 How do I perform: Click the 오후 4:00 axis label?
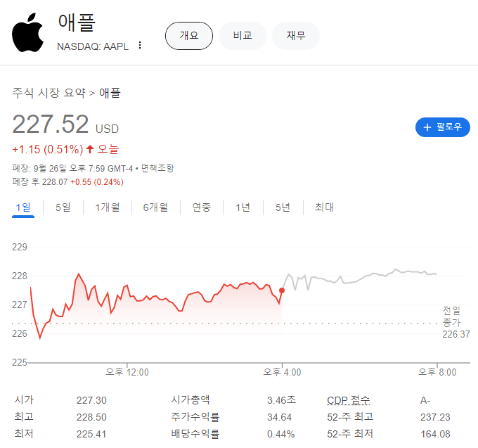tap(282, 372)
